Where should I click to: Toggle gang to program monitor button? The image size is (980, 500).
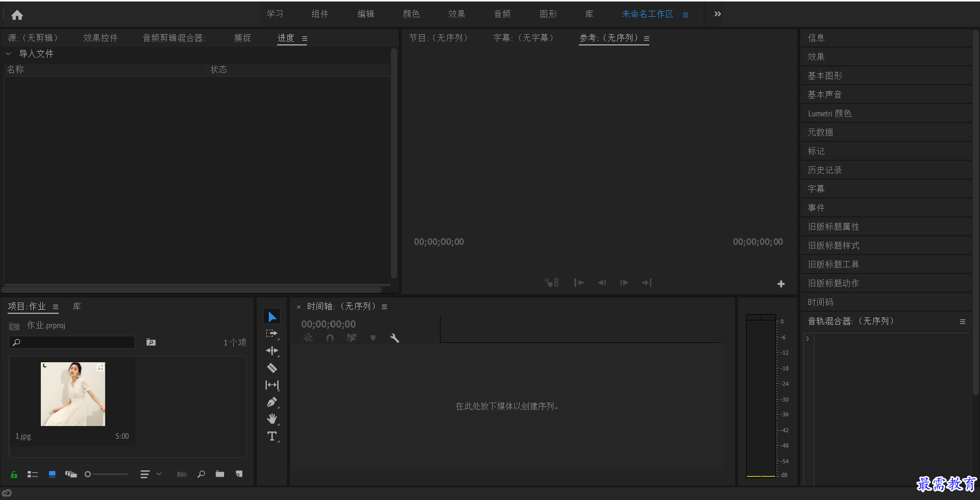point(551,283)
